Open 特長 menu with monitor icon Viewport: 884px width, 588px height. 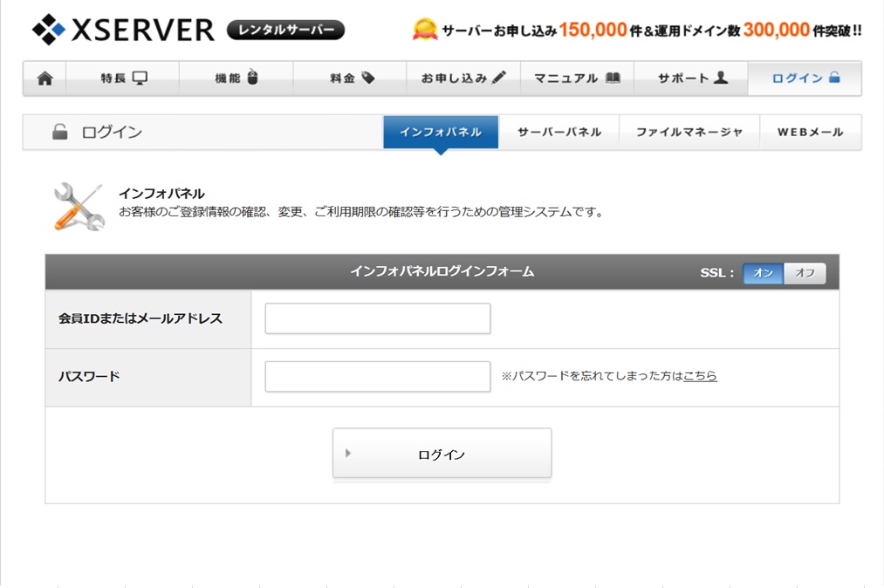point(123,79)
